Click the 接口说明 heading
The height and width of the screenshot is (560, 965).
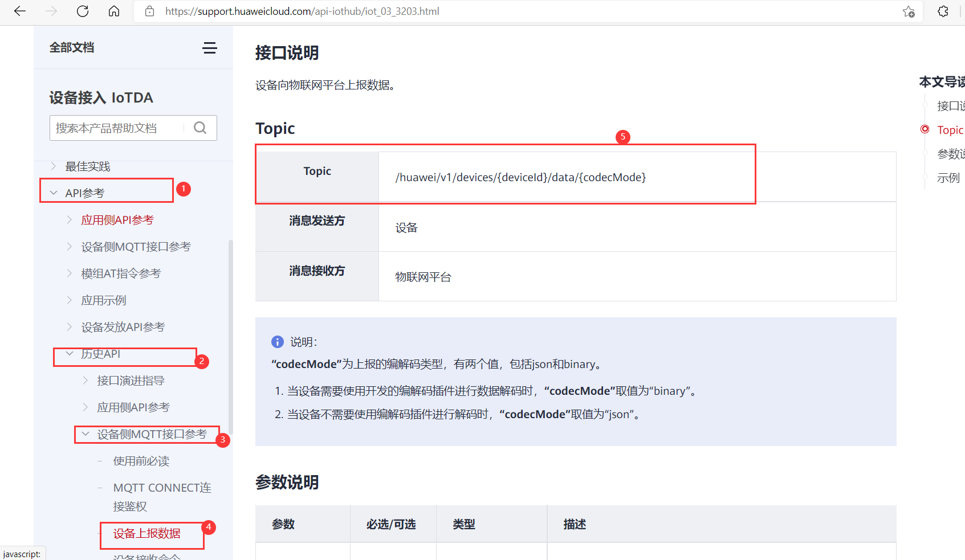point(287,53)
